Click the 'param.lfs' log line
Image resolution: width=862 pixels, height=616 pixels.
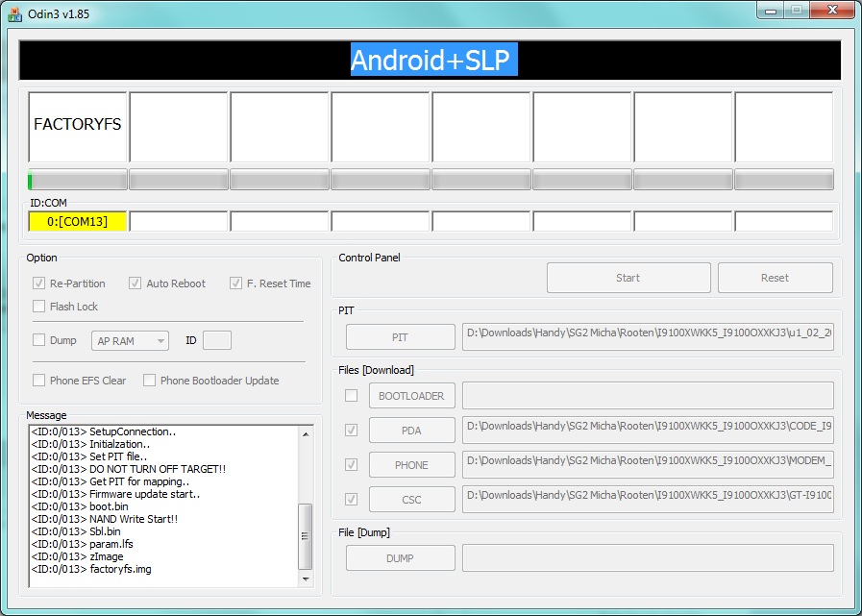83,544
